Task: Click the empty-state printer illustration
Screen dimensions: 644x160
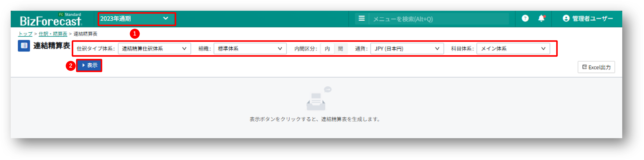Action: click(x=316, y=100)
